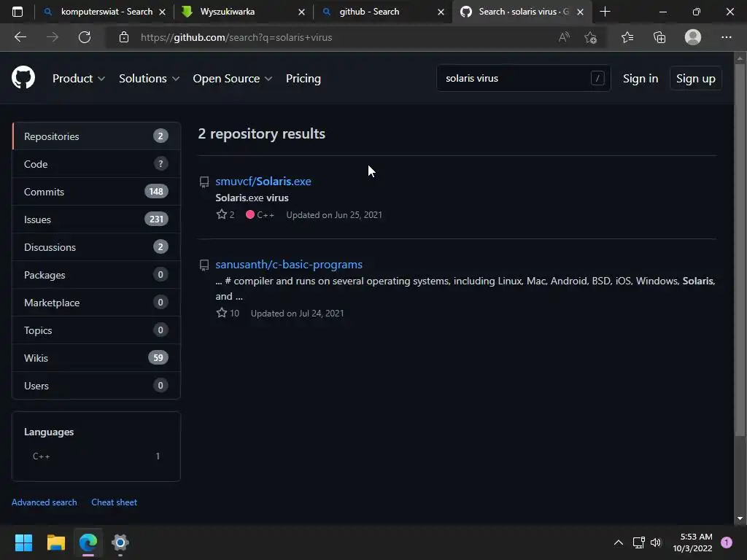Viewport: 747px width, 560px height.
Task: Select Commits filter in sidebar
Action: [x=96, y=192]
